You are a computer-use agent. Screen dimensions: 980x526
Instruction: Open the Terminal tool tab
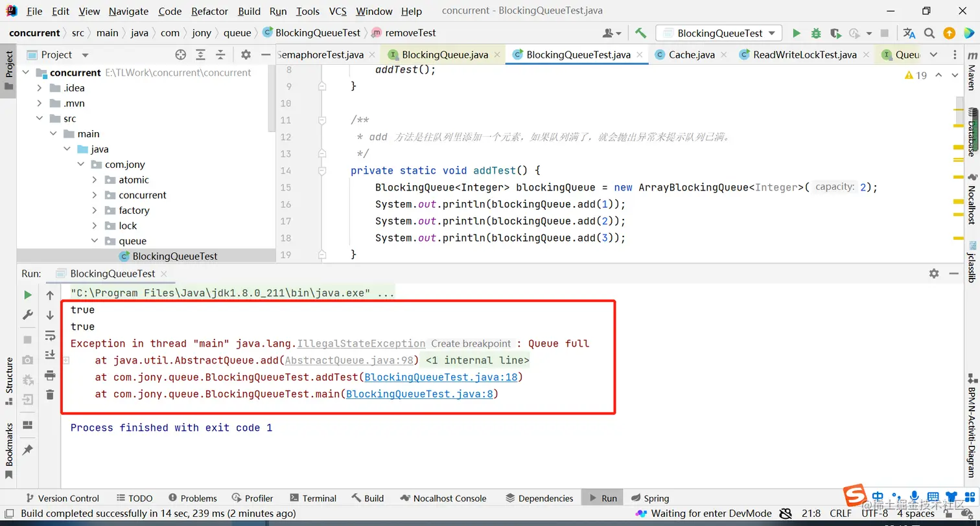tap(313, 498)
